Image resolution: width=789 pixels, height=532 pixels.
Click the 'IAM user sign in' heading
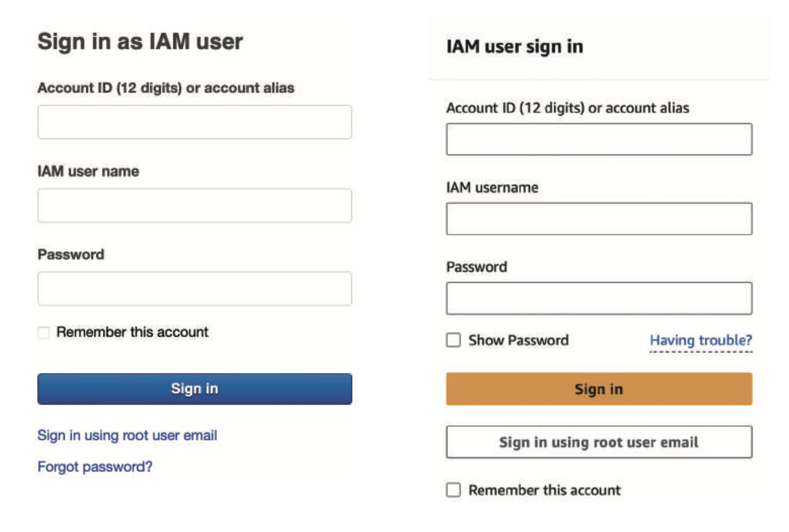coord(514,47)
